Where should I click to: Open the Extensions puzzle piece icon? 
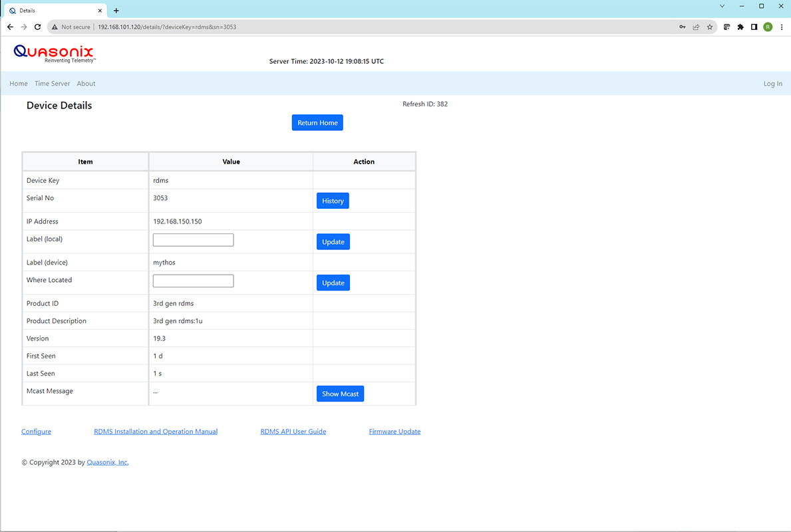click(x=740, y=27)
